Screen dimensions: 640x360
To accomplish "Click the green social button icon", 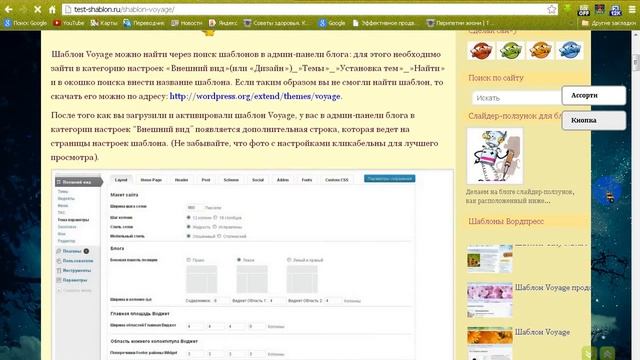I will (x=510, y=51).
